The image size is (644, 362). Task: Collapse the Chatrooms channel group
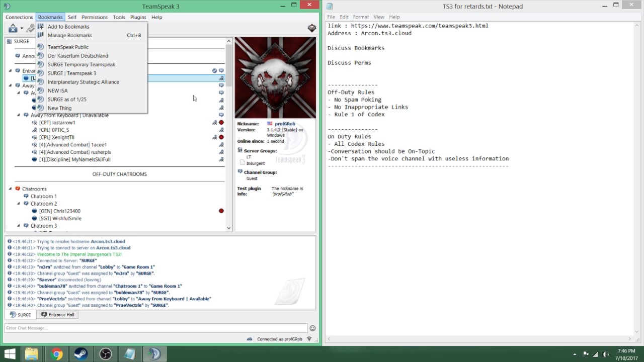pyautogui.click(x=10, y=189)
